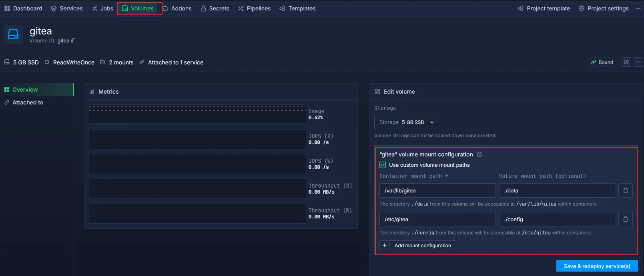Click Add mount configuration button
Viewport: 644px width, 276px height.
(x=418, y=245)
